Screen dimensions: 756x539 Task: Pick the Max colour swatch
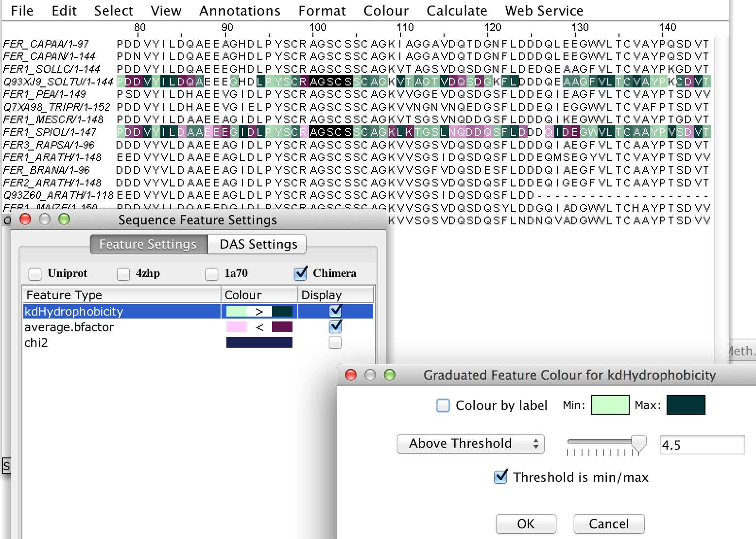686,405
